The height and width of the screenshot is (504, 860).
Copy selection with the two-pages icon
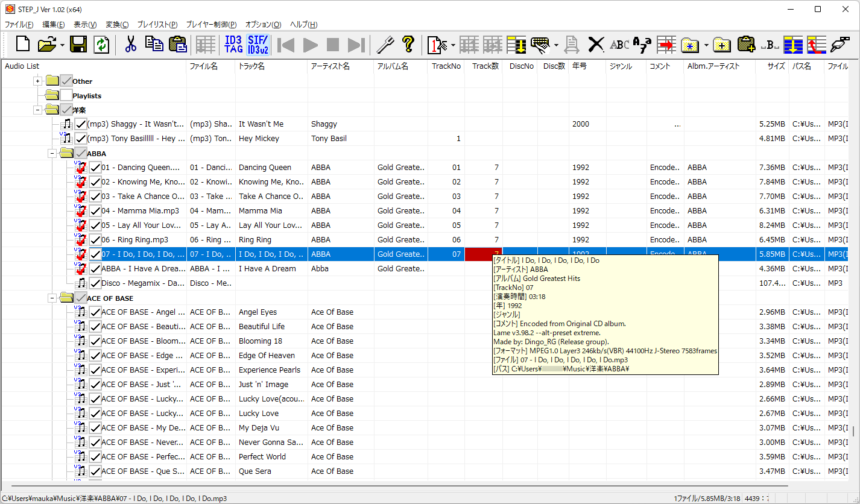(154, 44)
